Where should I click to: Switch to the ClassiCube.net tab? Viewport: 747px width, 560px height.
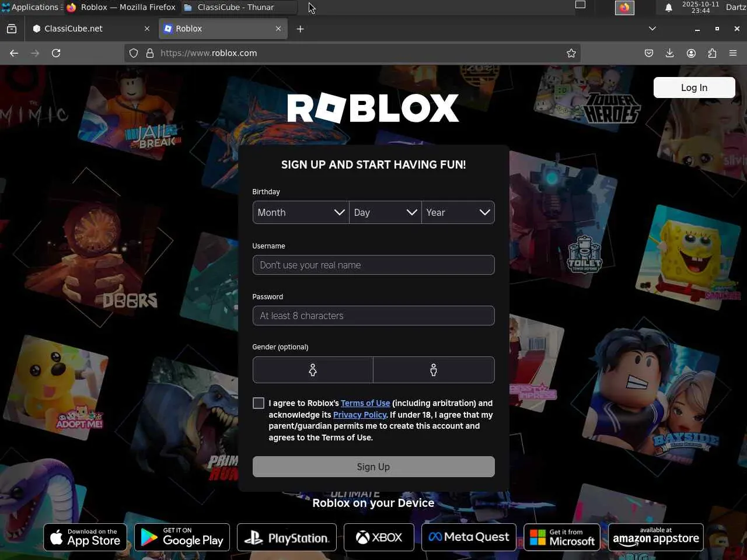tap(92, 29)
